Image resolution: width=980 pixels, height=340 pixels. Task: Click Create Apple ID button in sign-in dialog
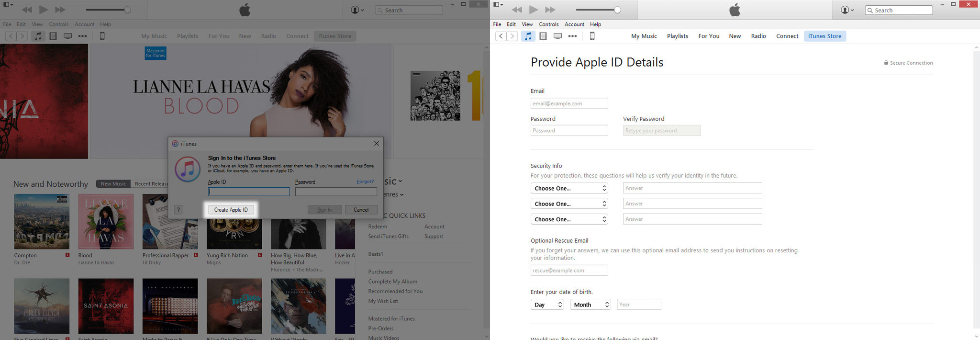click(231, 210)
